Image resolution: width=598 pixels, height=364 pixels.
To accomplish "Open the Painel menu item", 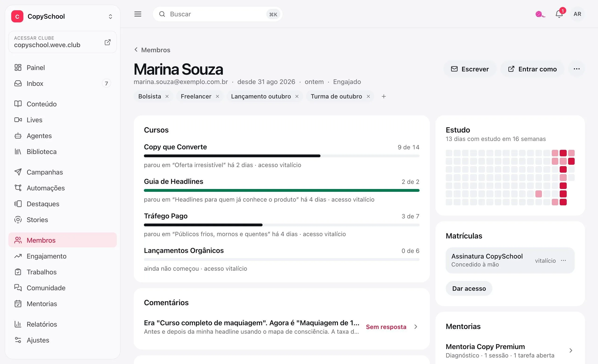I will pos(62,68).
